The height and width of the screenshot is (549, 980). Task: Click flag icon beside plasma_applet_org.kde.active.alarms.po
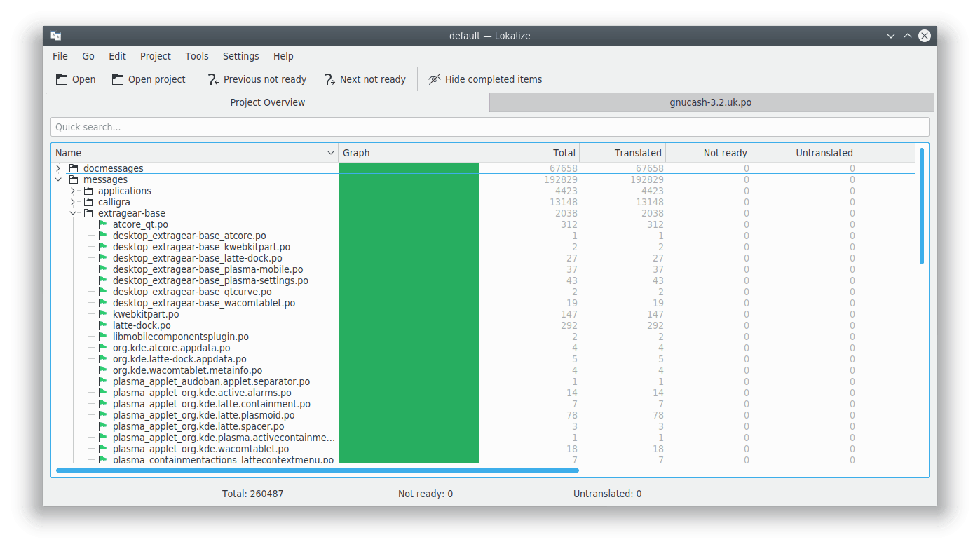coord(103,393)
